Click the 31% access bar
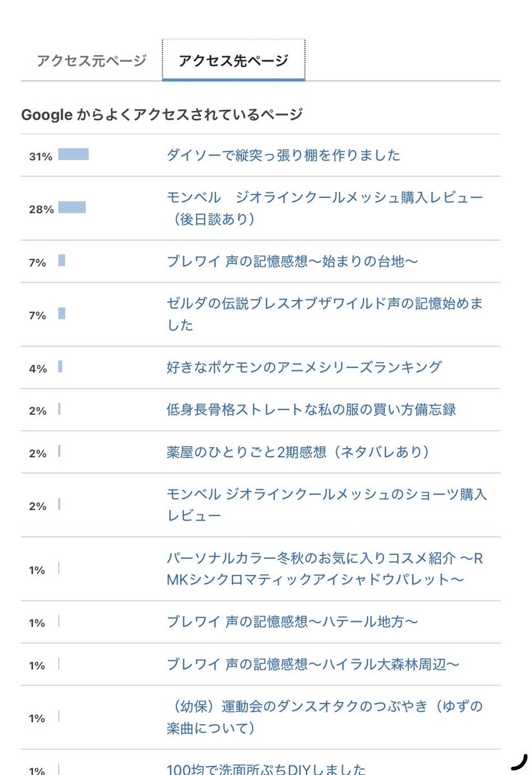 click(74, 154)
